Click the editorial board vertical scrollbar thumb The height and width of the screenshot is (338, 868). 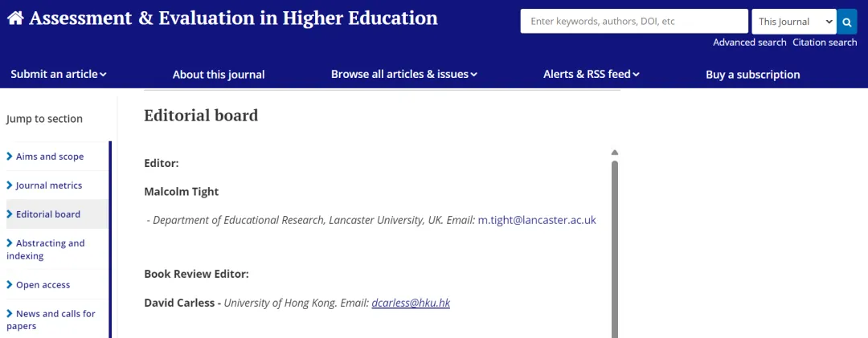point(615,249)
